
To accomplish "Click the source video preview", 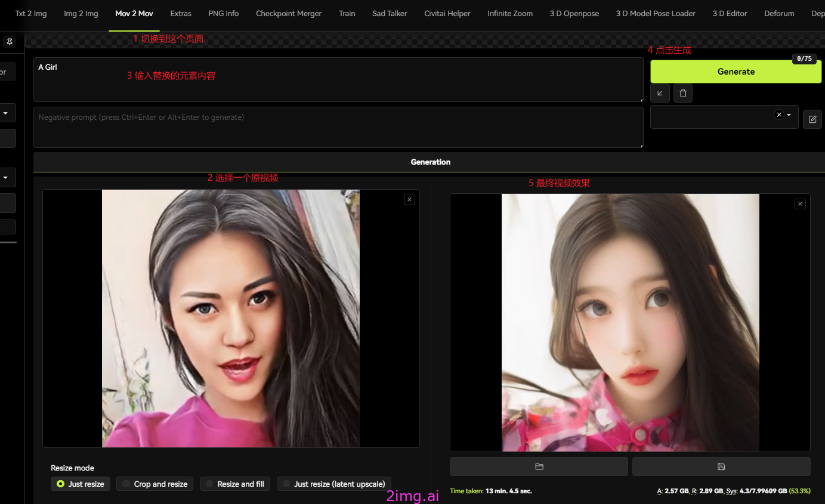I will (x=231, y=319).
